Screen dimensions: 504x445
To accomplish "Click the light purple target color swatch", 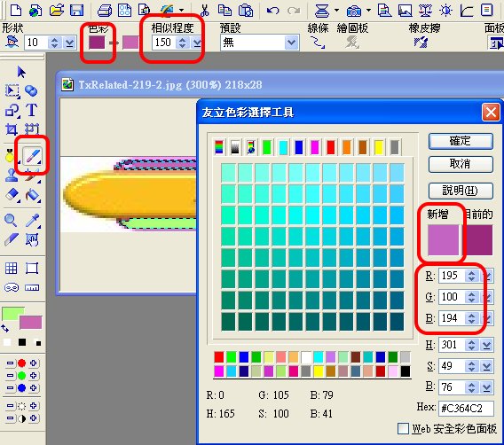I will pos(130,43).
